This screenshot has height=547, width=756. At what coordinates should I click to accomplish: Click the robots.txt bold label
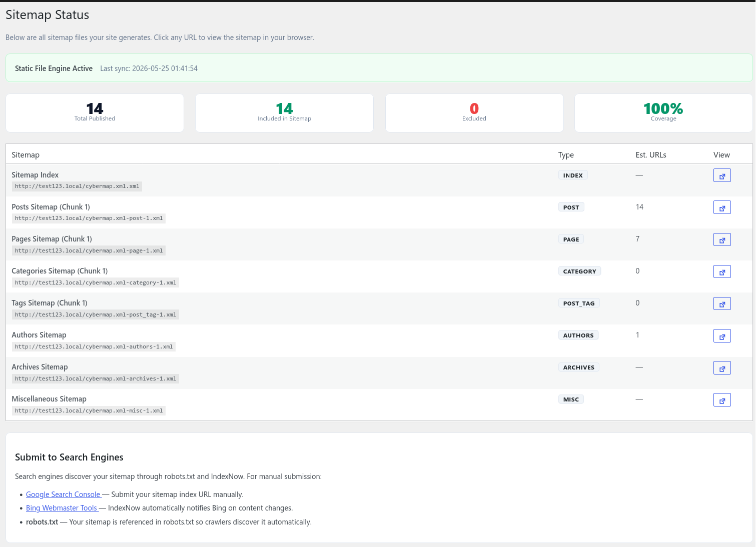tap(42, 522)
